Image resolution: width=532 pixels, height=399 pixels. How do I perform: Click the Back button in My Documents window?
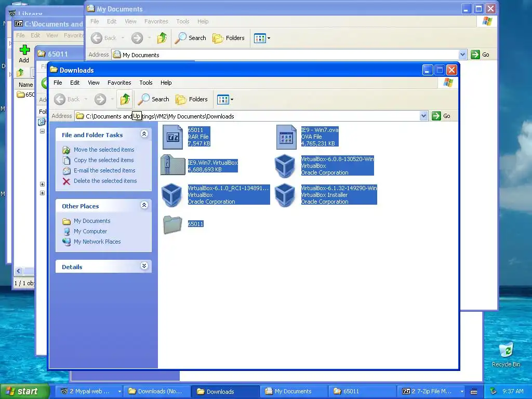click(104, 38)
